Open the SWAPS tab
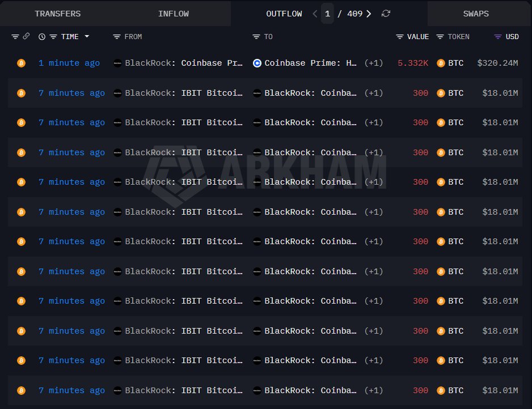The height and width of the screenshot is (409, 532). point(476,14)
